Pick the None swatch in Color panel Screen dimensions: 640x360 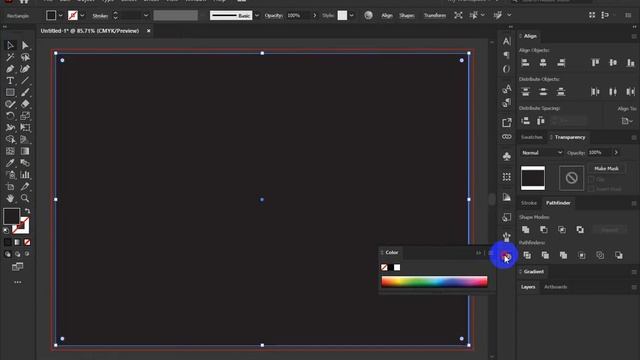coord(384,267)
